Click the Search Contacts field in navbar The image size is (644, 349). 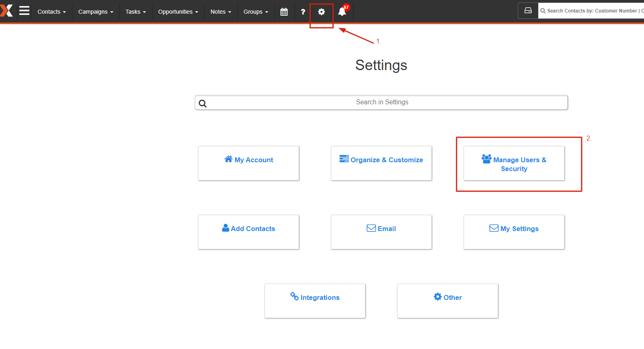coord(591,11)
